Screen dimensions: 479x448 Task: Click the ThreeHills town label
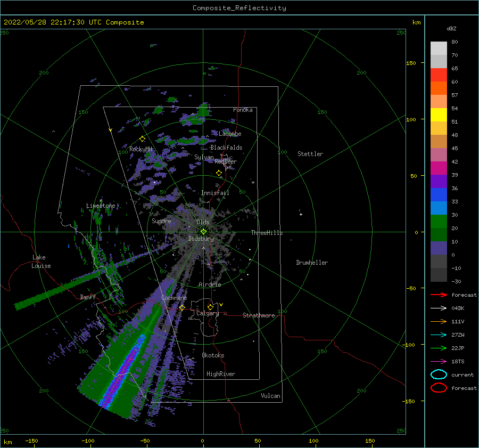pos(267,233)
